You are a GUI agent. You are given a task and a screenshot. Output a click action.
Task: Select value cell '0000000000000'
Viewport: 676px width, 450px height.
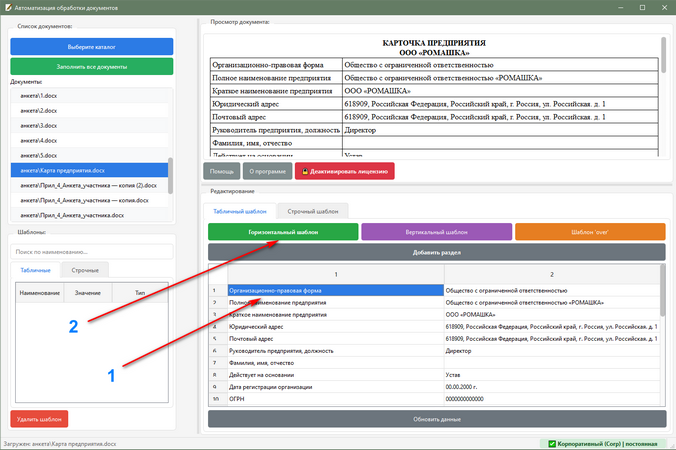[552, 399]
